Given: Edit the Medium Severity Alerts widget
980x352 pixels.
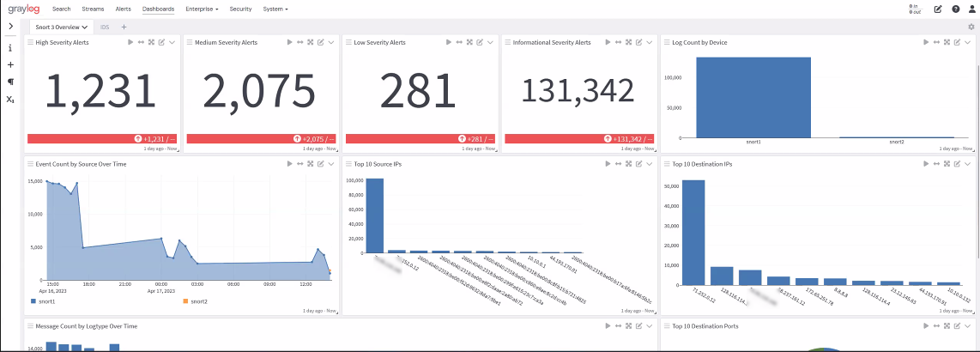Looking at the screenshot, I should point(321,42).
